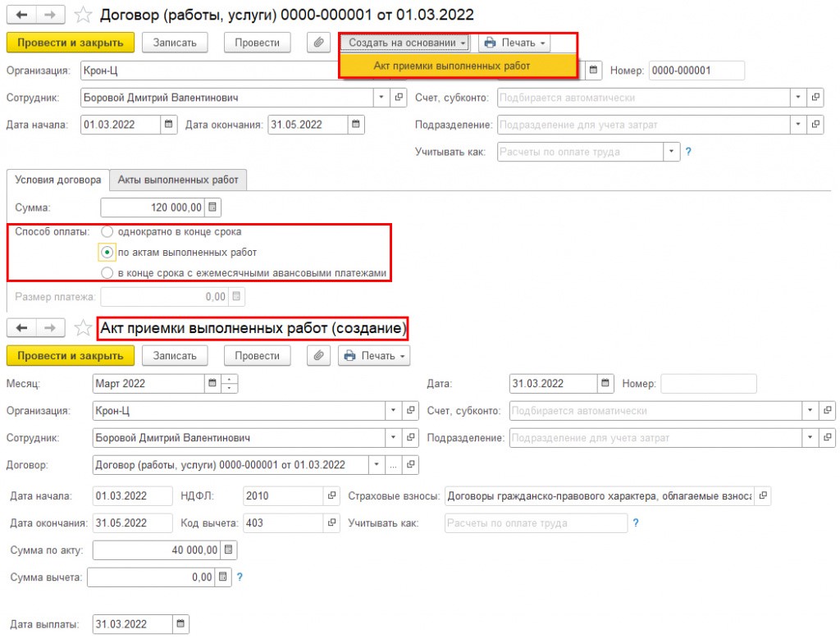This screenshot has height=643, width=840.
Task: Click the back arrow in the act form
Action: 21,328
